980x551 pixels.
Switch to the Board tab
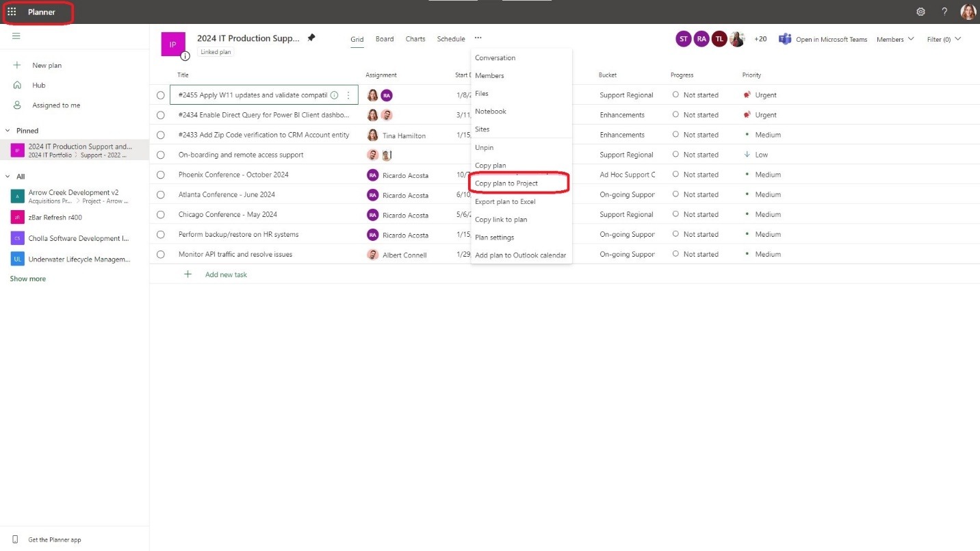coord(385,39)
